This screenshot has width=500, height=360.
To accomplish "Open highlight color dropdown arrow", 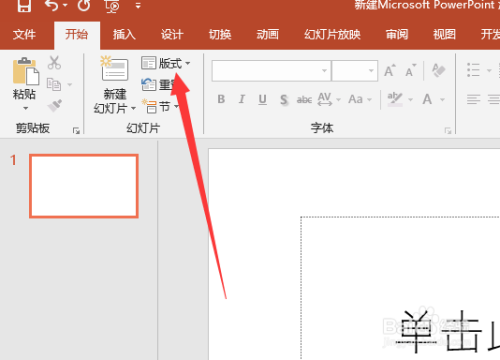I will [x=410, y=100].
